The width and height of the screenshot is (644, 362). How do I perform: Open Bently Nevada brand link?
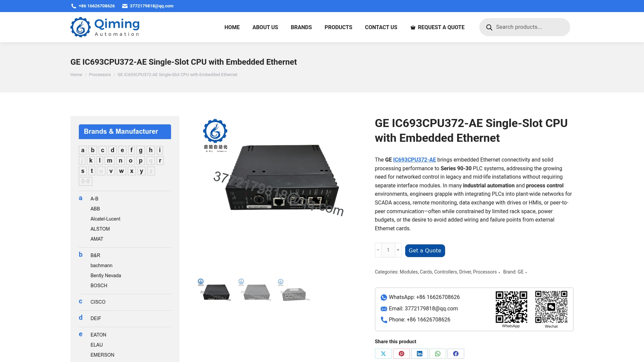106,276
